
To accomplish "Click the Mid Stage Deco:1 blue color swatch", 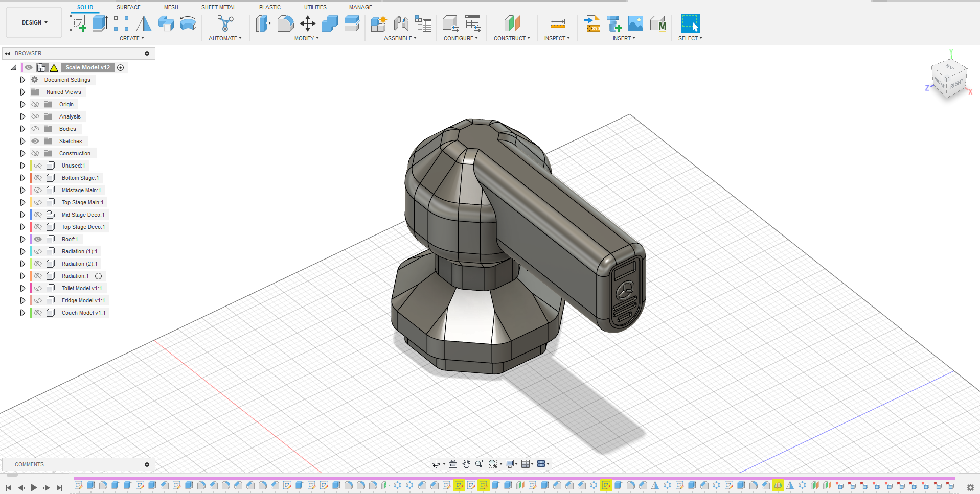I will tap(31, 215).
